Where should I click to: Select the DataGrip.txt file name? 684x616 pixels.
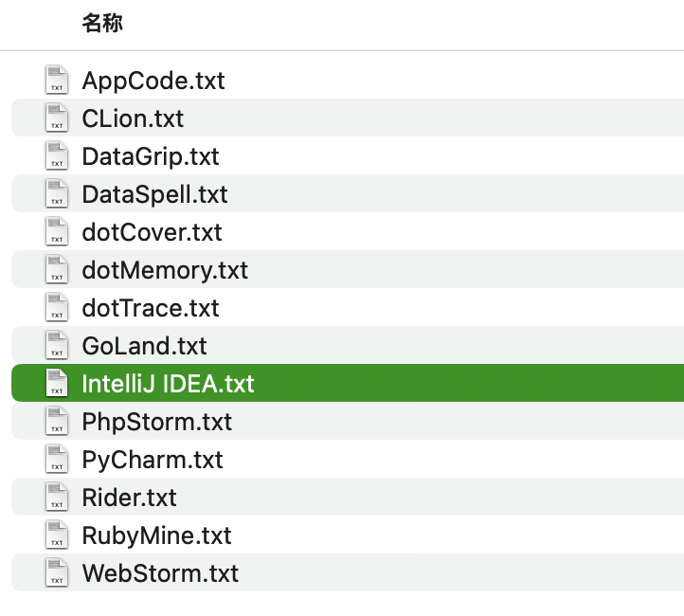(x=151, y=157)
